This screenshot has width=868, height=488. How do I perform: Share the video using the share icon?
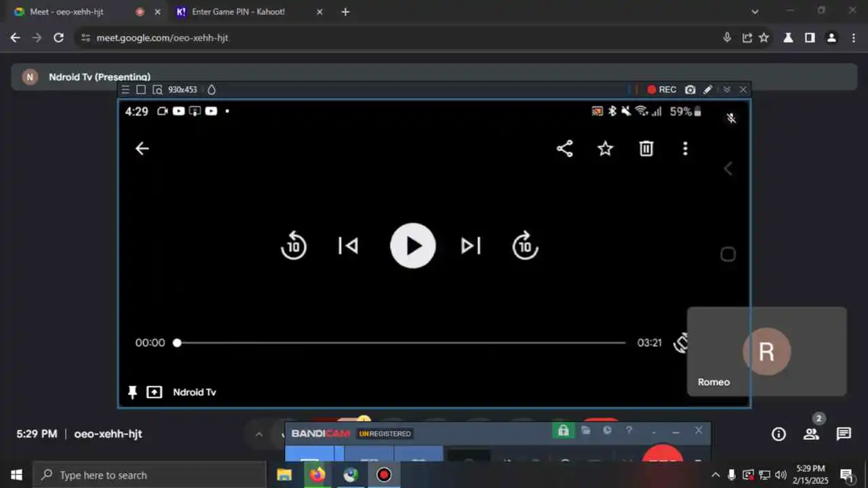coord(565,148)
